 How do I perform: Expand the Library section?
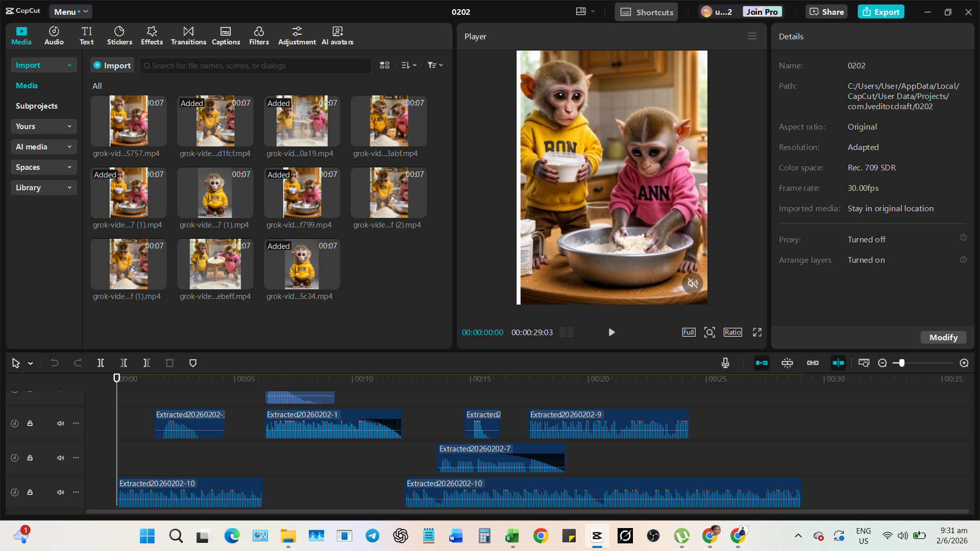(43, 188)
